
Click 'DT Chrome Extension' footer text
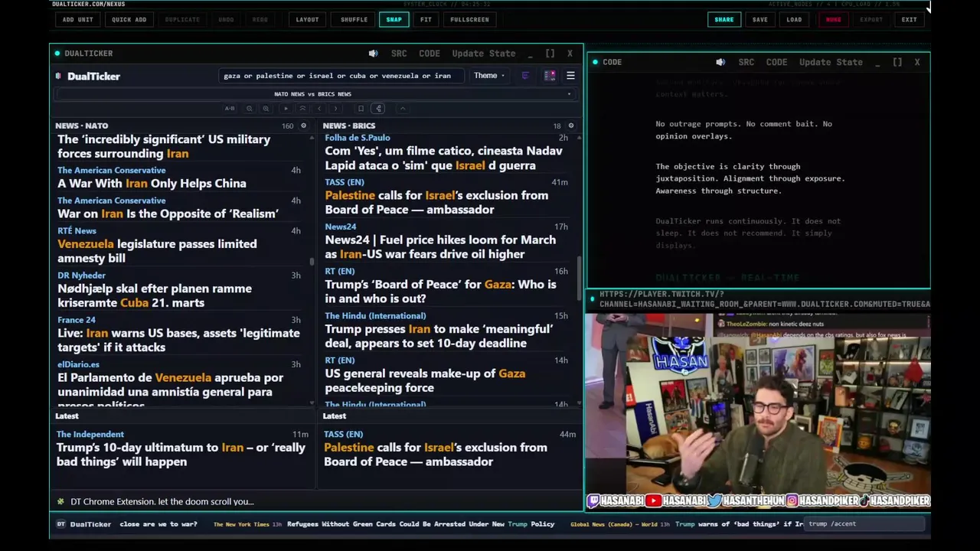(162, 501)
